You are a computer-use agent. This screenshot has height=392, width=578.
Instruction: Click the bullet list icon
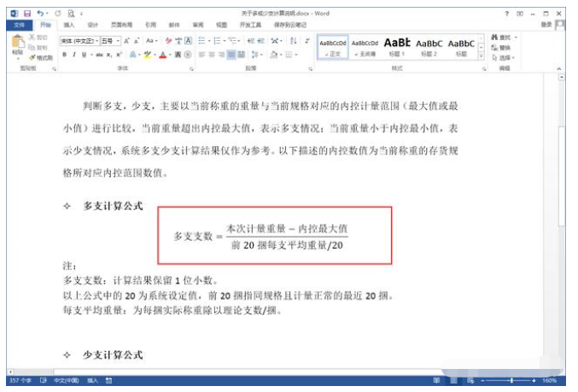[202, 40]
